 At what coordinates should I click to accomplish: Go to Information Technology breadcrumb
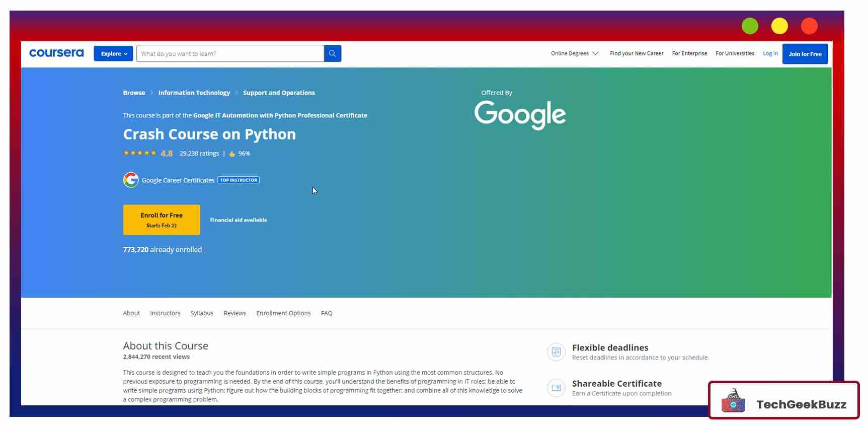[x=194, y=93]
